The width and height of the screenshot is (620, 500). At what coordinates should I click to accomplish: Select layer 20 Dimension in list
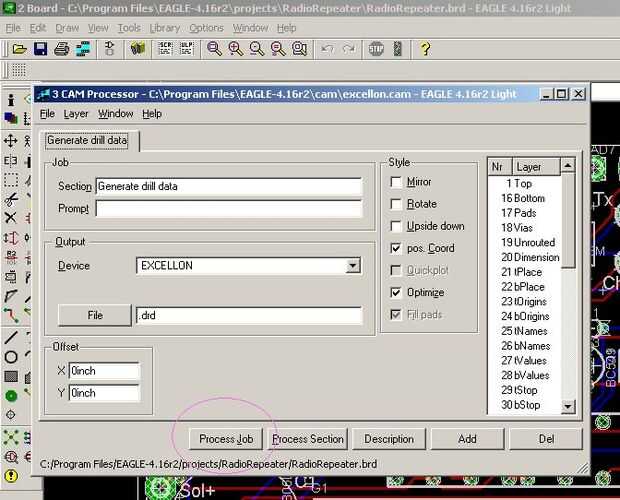[x=524, y=257]
